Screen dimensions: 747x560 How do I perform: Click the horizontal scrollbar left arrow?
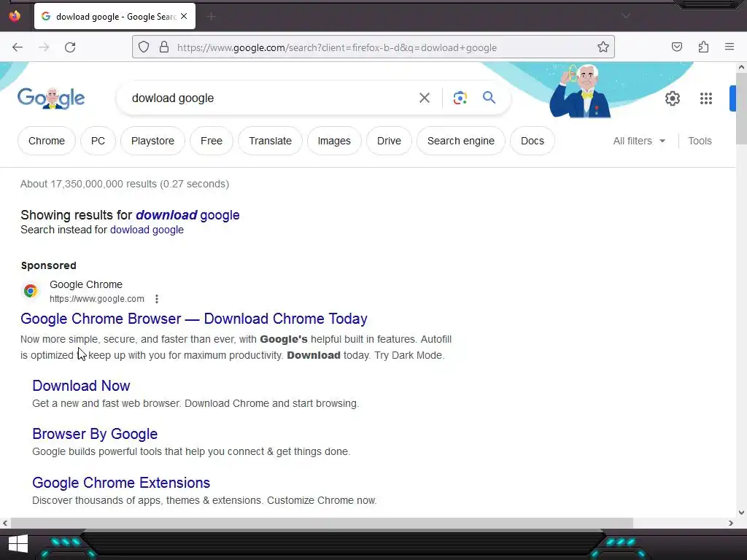[x=5, y=523]
